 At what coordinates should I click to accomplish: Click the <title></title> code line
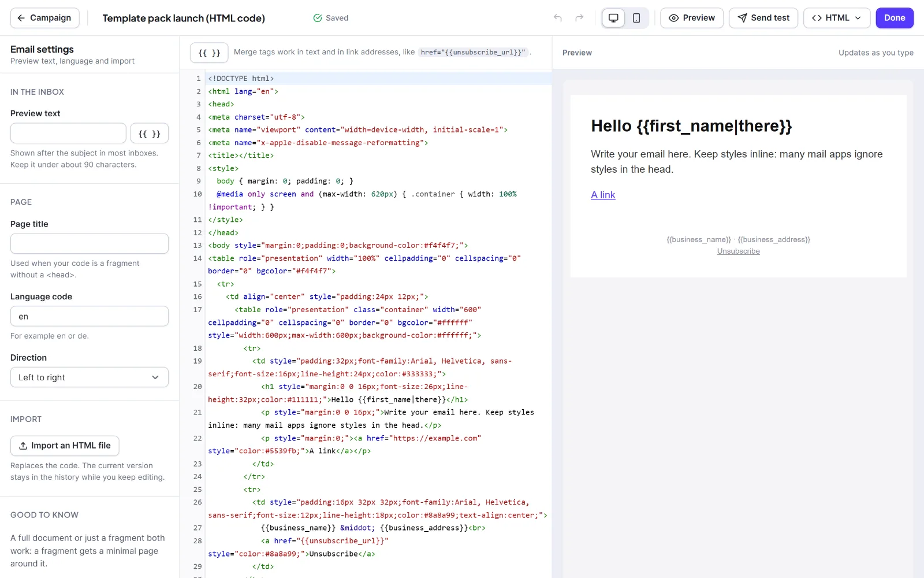[241, 155]
